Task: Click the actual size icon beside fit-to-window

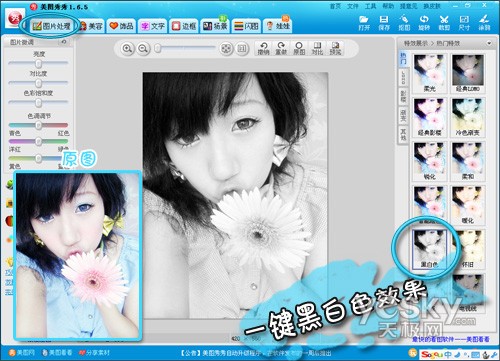Action: tap(242, 49)
